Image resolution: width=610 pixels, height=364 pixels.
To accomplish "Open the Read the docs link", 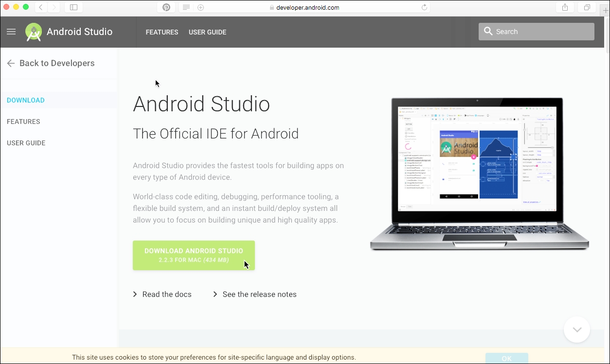I will coord(162,295).
